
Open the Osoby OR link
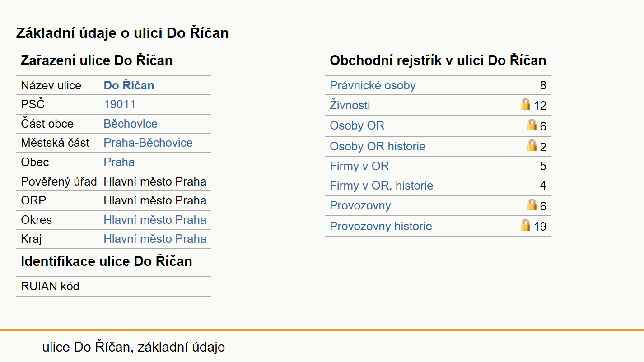[x=357, y=125]
